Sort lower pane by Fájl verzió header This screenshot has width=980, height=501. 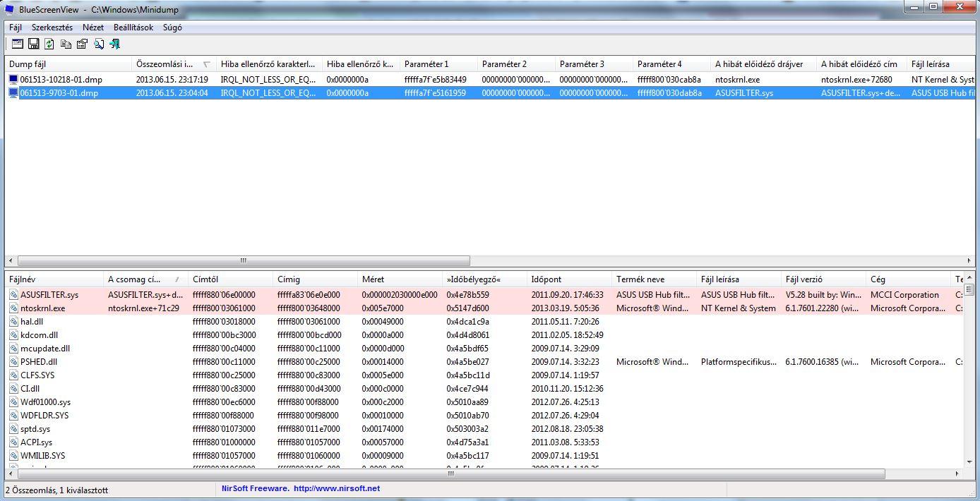(x=823, y=279)
